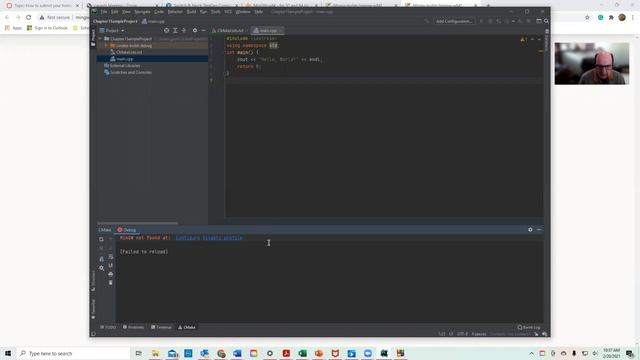Open the CMake bottom tool window tab
The width and height of the screenshot is (640, 360).
187,327
